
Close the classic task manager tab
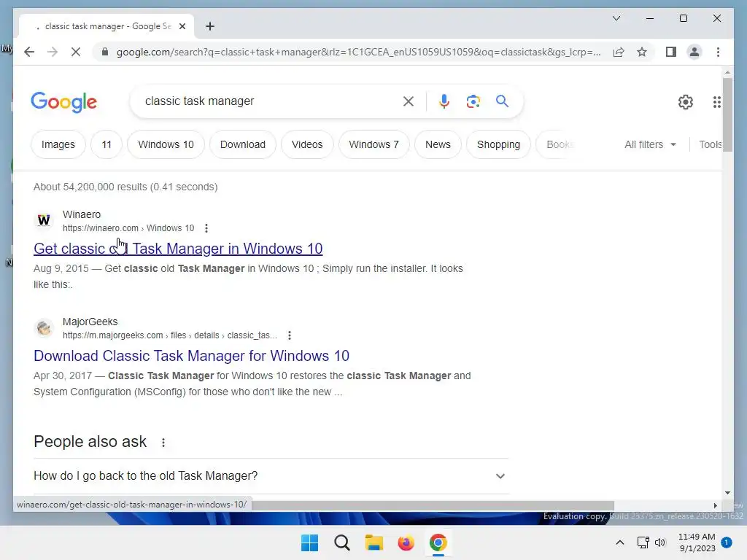coord(182,26)
